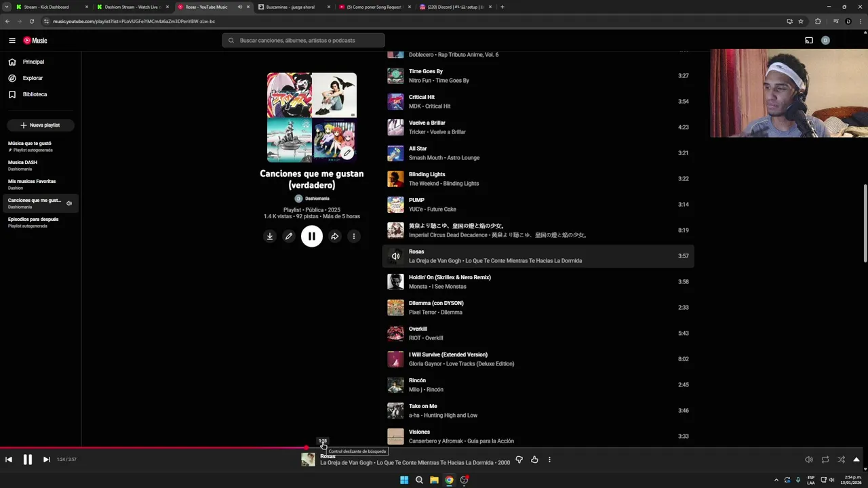Viewport: 868px width, 488px height.
Task: Click the cast to device icon
Action: click(808, 41)
